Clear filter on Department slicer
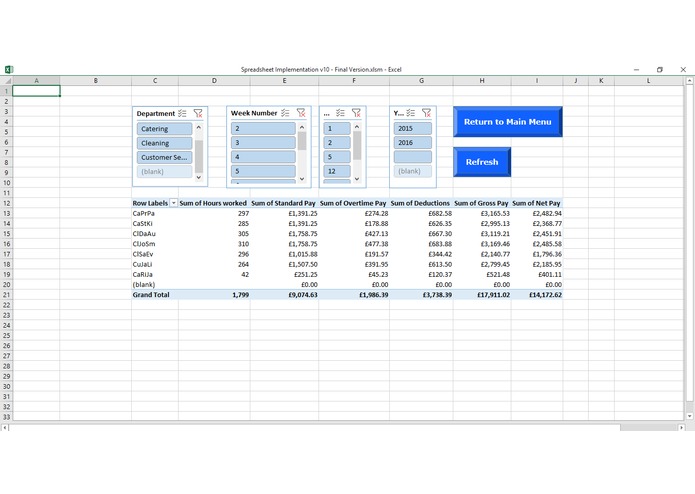This screenshot has width=695, height=494. (198, 113)
